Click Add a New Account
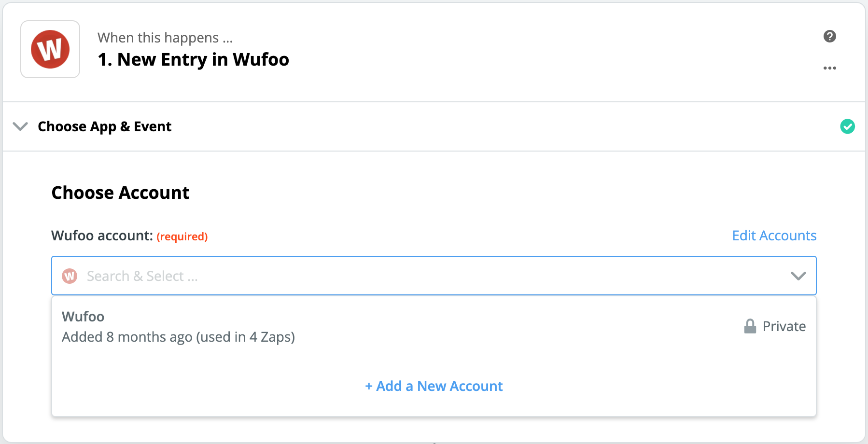This screenshot has width=868, height=444. click(x=433, y=386)
